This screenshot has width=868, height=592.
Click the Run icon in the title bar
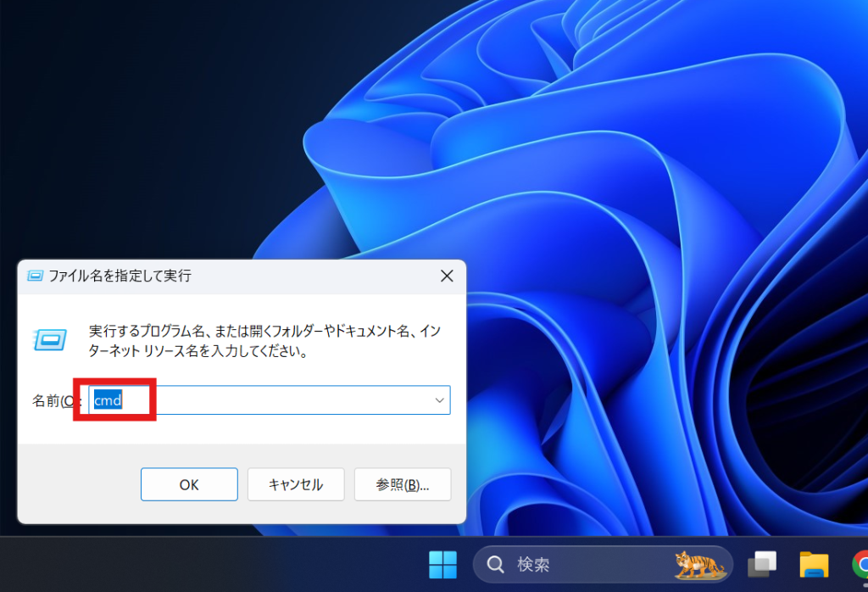click(x=35, y=276)
